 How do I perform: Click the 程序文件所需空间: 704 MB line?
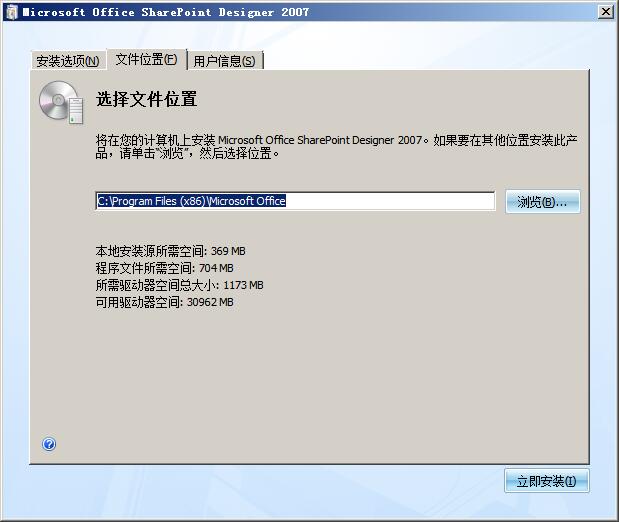pos(164,268)
